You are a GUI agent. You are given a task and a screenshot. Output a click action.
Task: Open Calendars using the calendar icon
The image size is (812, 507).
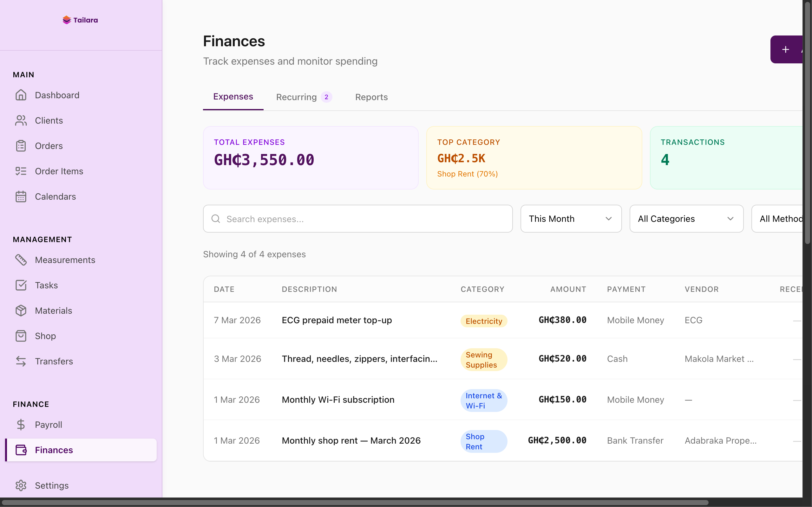click(x=21, y=196)
